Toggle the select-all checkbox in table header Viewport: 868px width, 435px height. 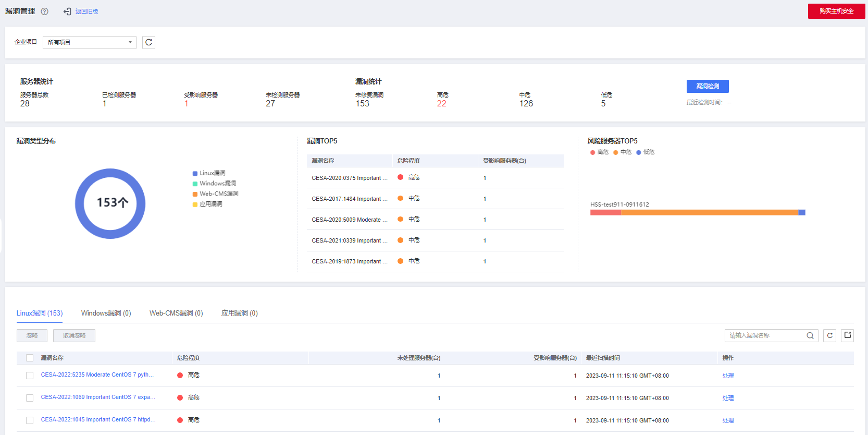[x=30, y=358]
